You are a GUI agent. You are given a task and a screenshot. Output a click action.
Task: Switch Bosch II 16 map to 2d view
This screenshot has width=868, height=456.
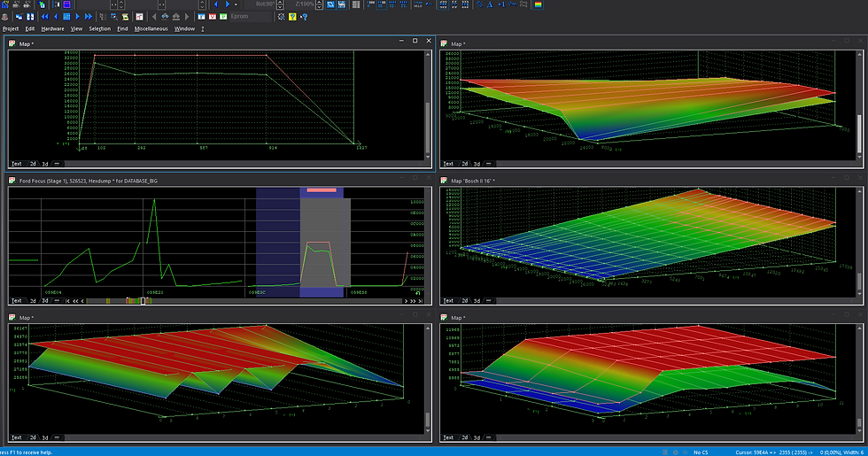point(465,301)
